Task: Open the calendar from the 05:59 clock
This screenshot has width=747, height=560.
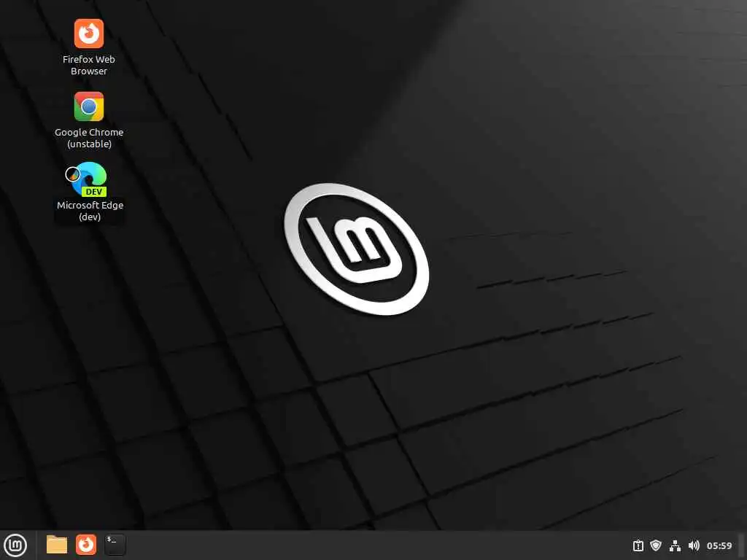Action: click(x=719, y=545)
